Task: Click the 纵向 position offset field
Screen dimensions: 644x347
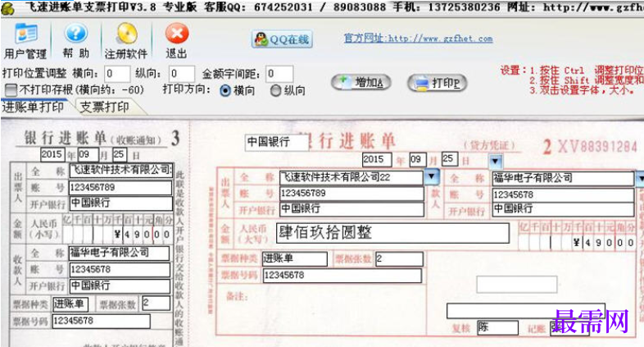Action: (182, 74)
